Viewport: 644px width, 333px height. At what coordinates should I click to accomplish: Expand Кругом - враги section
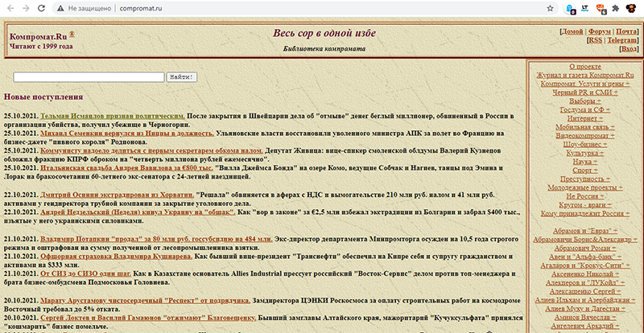pos(585,205)
